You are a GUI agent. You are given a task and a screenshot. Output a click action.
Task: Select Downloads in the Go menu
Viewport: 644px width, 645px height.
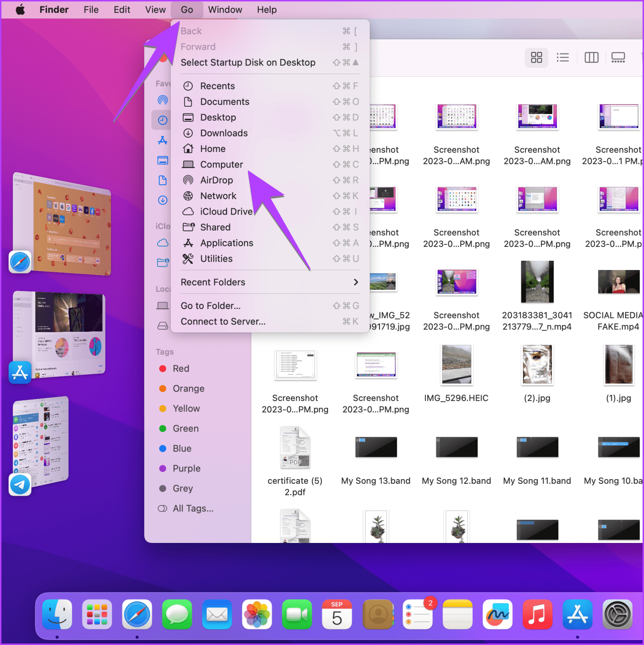tap(224, 133)
